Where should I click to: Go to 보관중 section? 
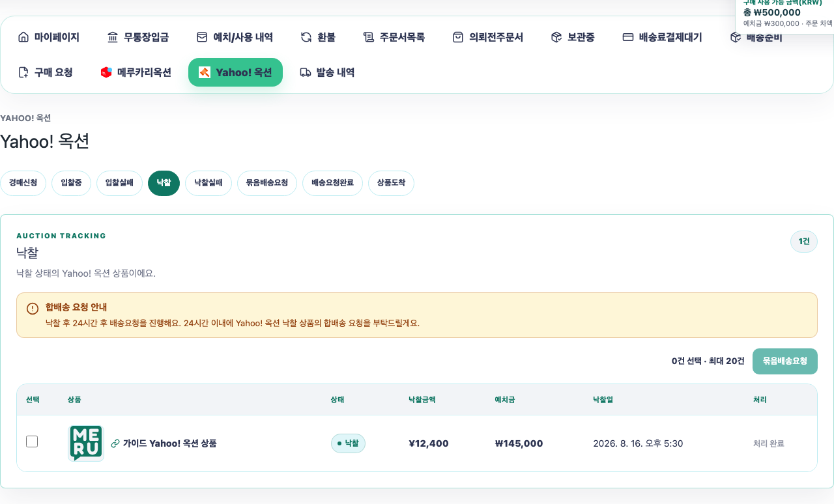(573, 37)
